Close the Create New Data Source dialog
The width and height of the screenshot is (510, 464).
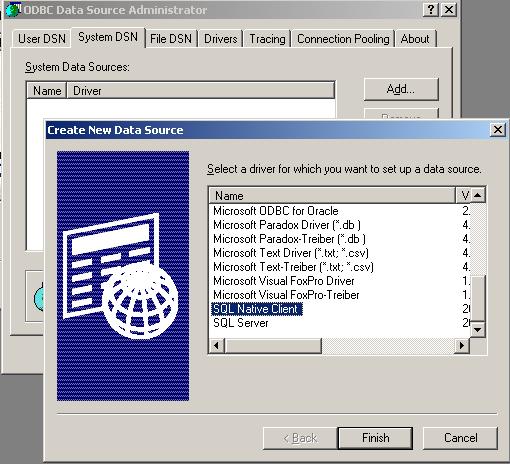coord(498,129)
